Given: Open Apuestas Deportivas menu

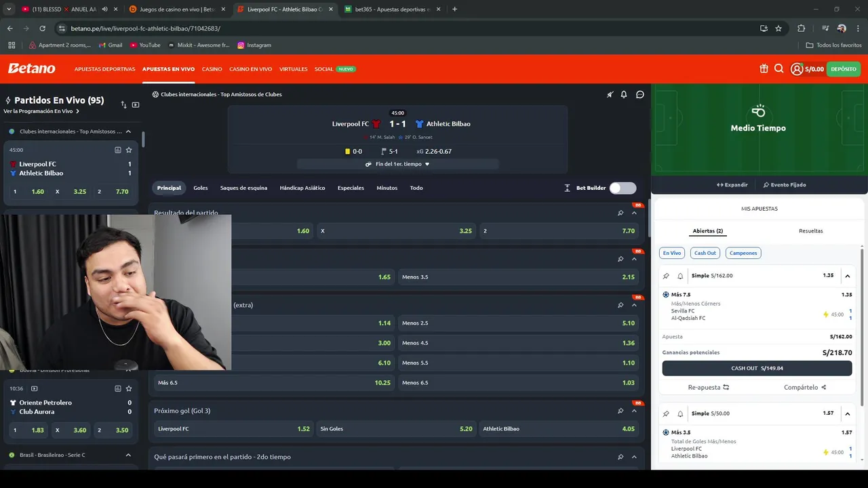Looking at the screenshot, I should (x=105, y=69).
